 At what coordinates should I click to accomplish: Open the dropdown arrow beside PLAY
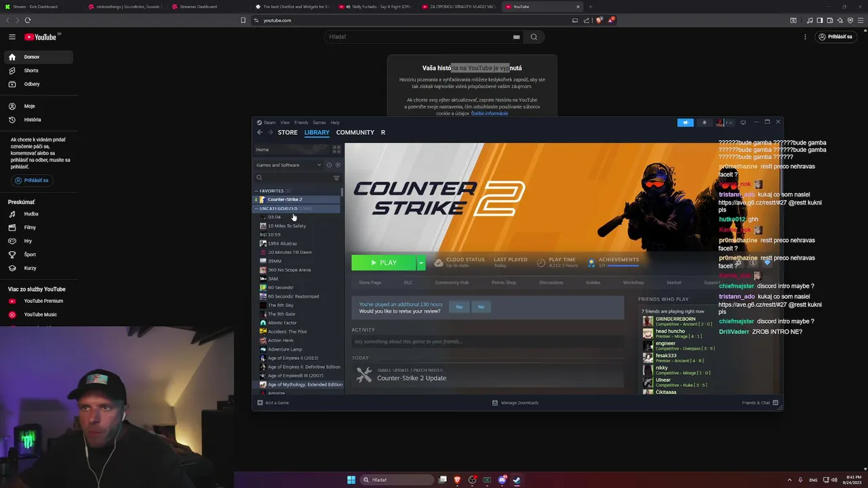click(421, 263)
